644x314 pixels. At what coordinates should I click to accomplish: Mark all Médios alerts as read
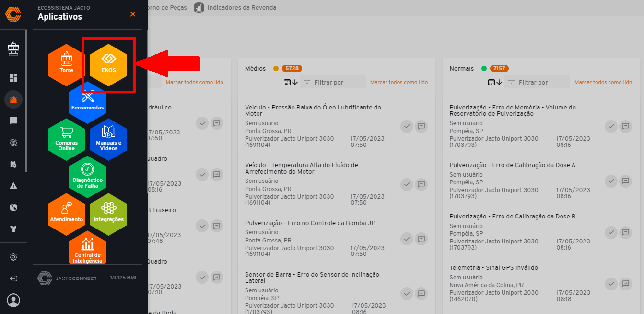[399, 82]
